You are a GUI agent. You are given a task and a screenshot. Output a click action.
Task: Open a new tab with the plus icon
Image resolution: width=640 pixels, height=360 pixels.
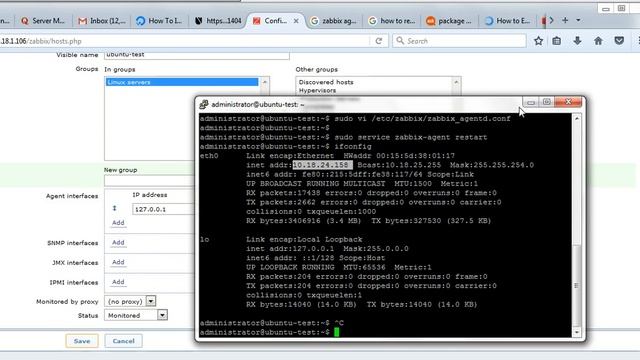click(565, 20)
